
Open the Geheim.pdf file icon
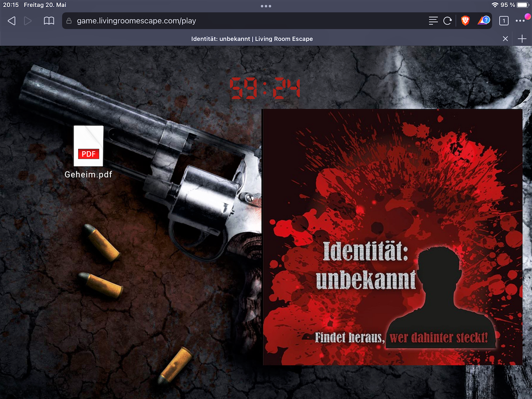click(x=89, y=146)
